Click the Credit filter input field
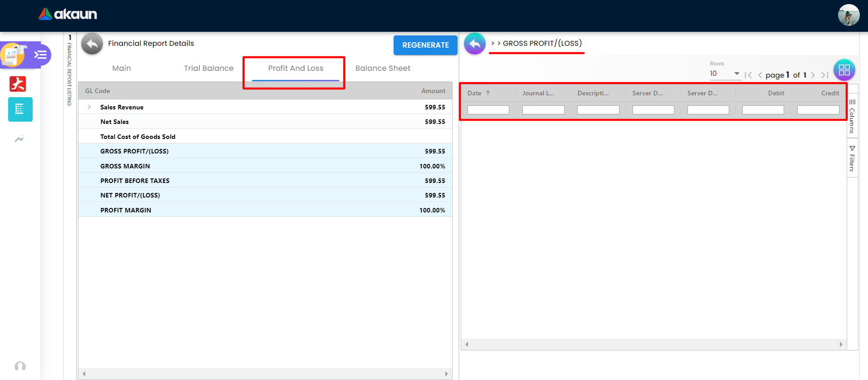868x380 pixels. 818,110
